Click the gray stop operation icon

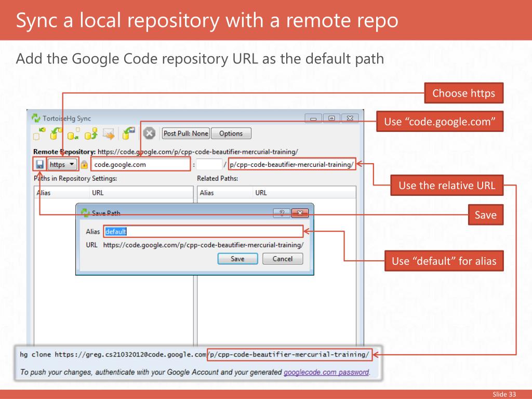point(149,134)
